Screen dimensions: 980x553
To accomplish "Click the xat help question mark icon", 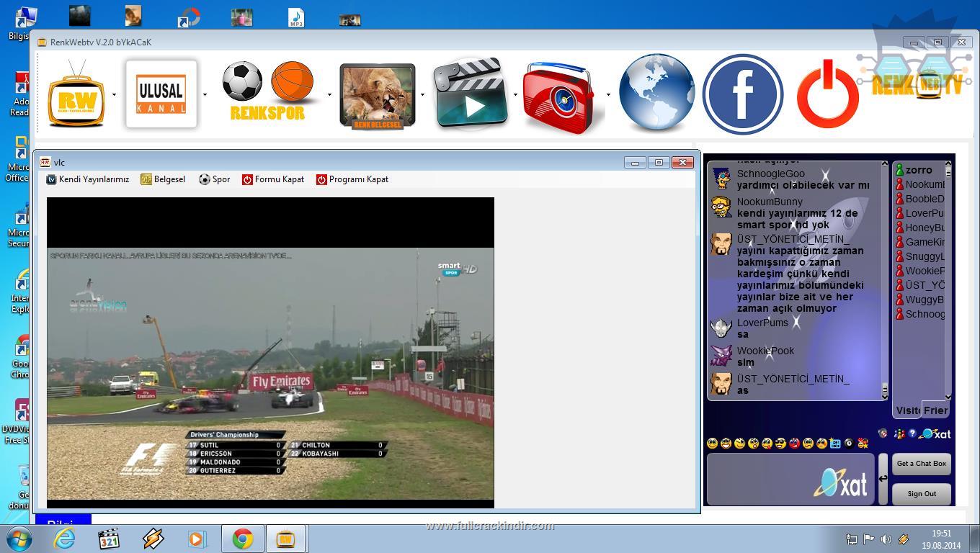I will (x=912, y=433).
